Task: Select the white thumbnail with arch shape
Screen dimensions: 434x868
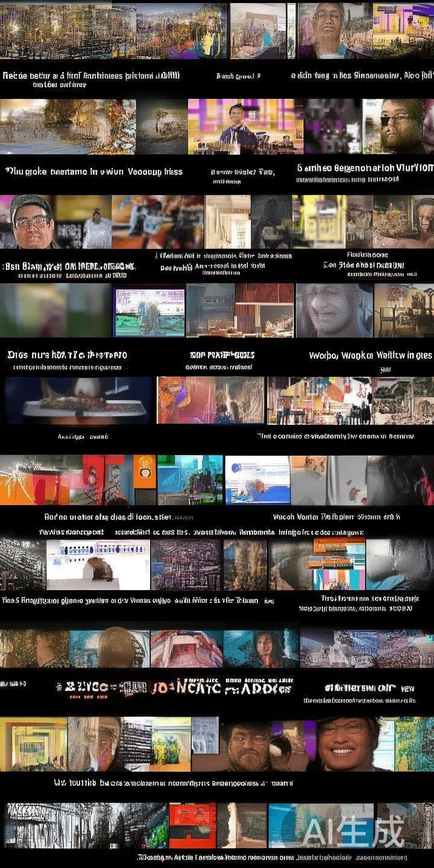Action: (x=98, y=565)
